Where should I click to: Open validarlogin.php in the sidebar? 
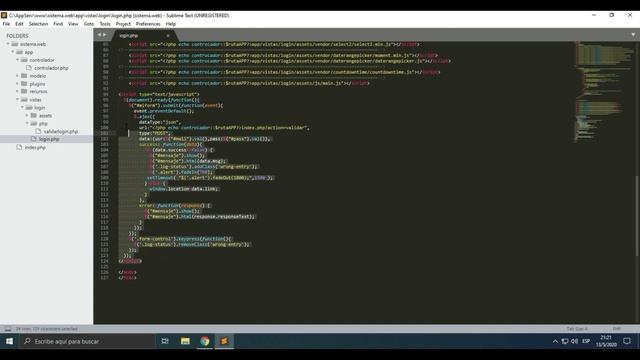click(x=60, y=131)
